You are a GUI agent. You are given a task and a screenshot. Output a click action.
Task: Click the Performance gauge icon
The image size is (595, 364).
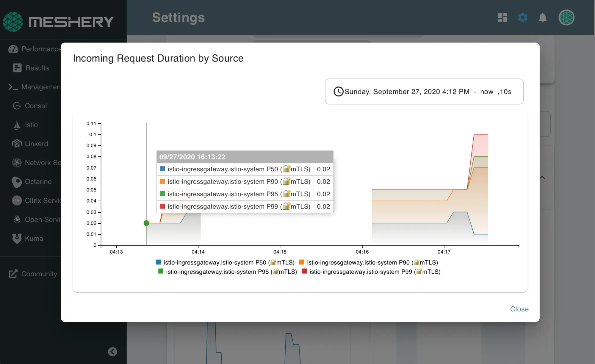(13, 49)
